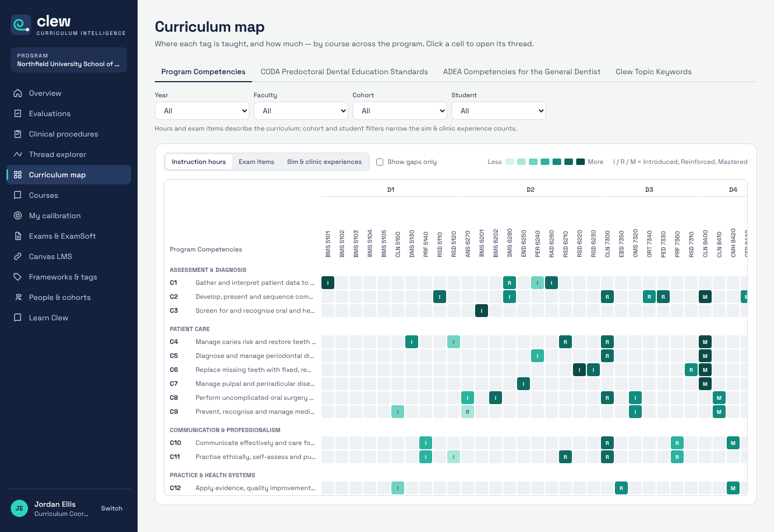The image size is (774, 532).
Task: Click the C5 row label 'Diagnose and manage periodontal'
Action: pos(255,356)
